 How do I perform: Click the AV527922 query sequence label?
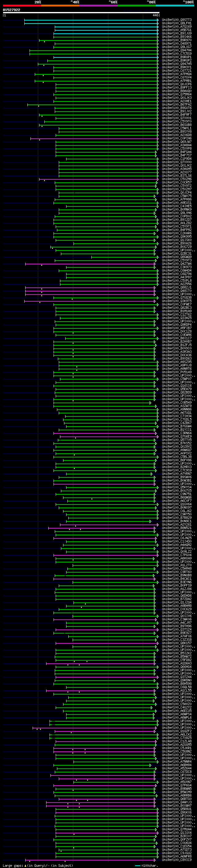tap(11, 10)
